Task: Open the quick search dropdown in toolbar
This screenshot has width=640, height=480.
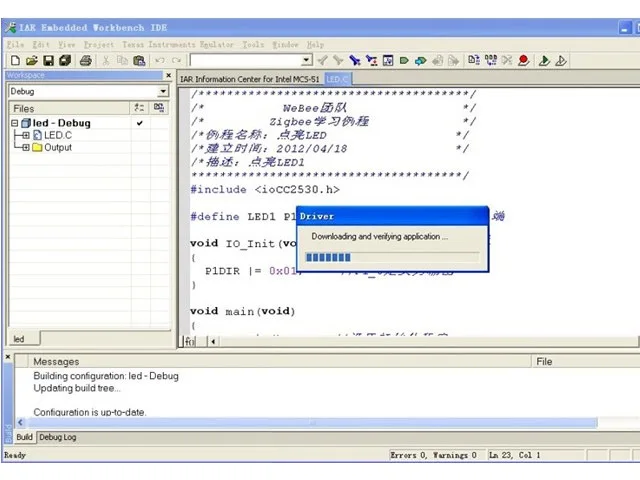Action: (306, 61)
